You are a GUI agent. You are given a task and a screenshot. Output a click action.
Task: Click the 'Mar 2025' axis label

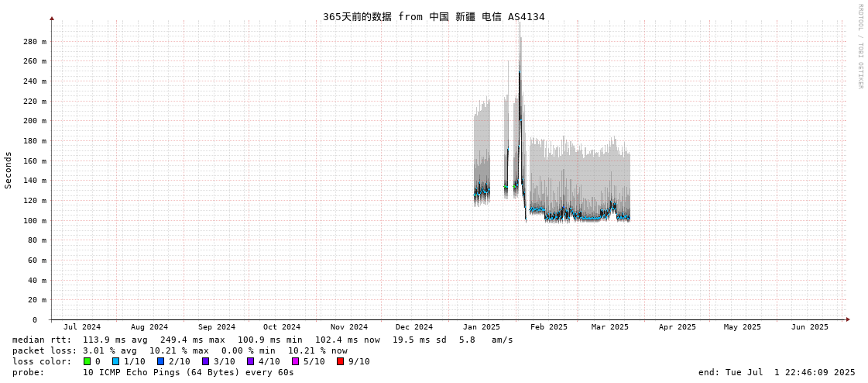tap(610, 327)
